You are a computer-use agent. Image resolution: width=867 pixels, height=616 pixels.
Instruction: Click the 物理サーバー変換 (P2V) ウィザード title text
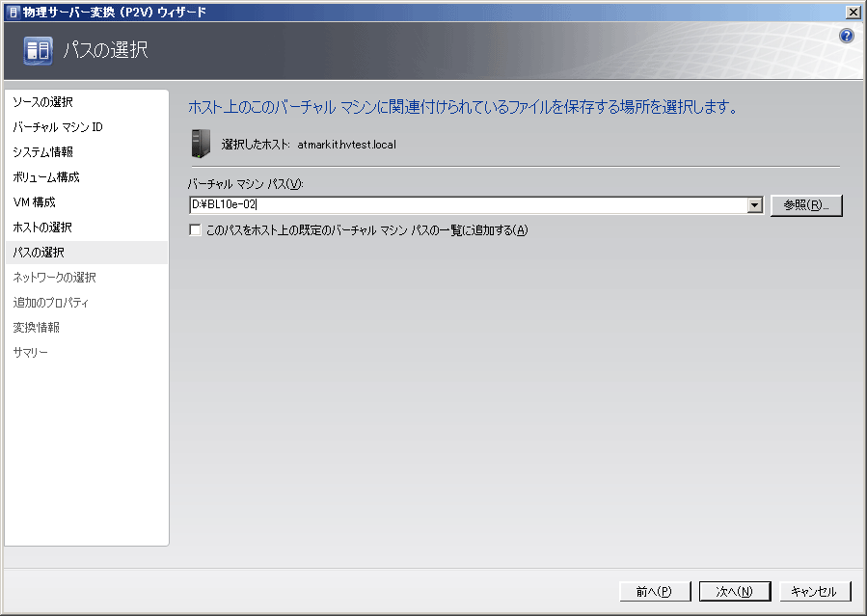pos(115,12)
